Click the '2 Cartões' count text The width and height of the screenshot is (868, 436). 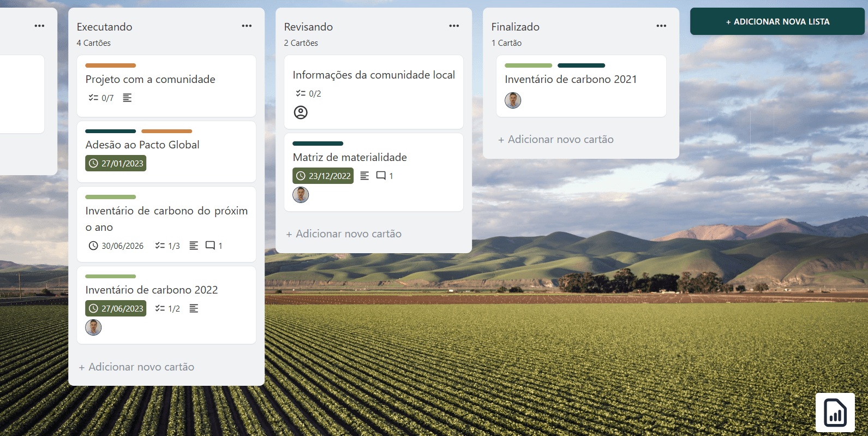pos(301,43)
